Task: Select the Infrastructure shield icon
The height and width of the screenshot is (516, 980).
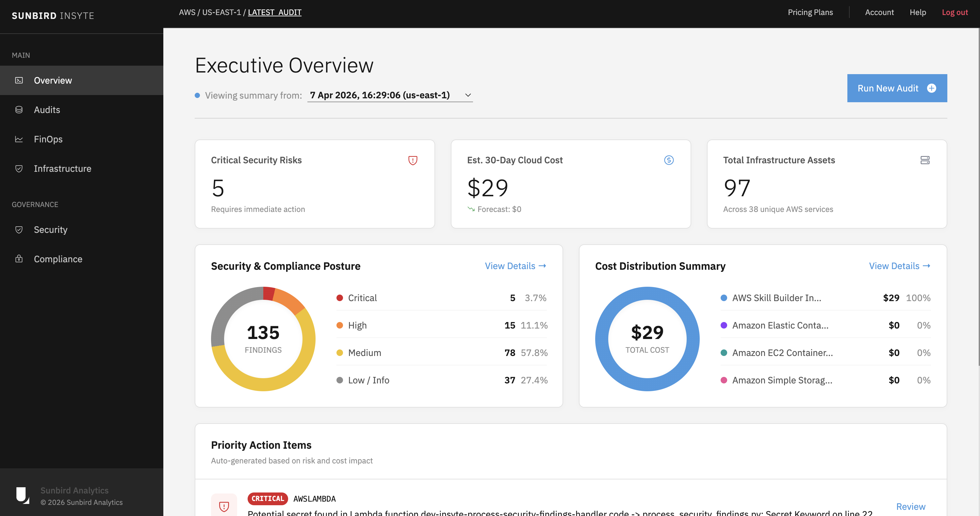Action: click(19, 169)
